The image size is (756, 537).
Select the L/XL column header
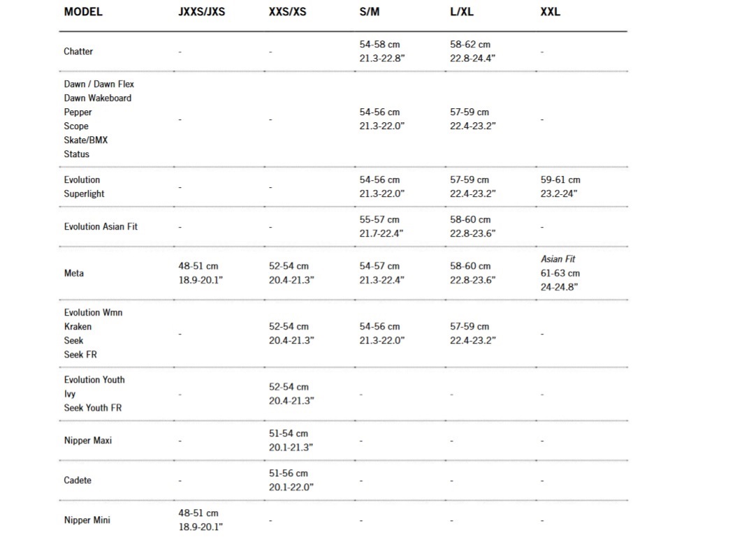(x=463, y=12)
